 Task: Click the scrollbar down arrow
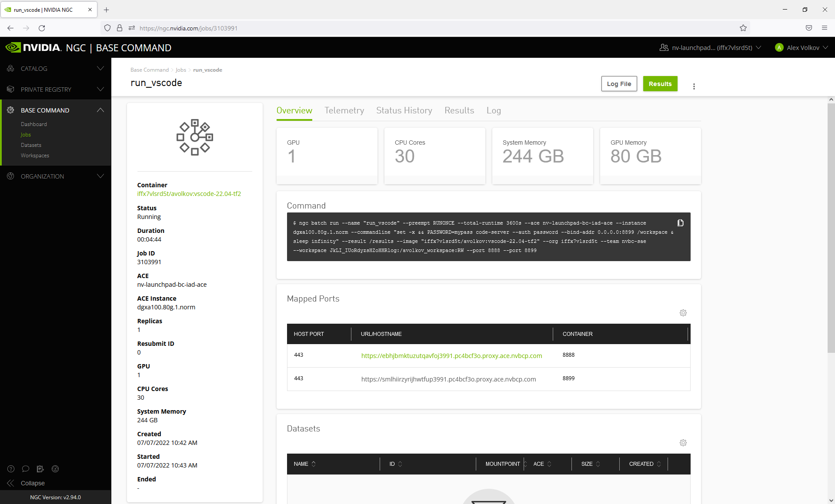[x=831, y=500]
